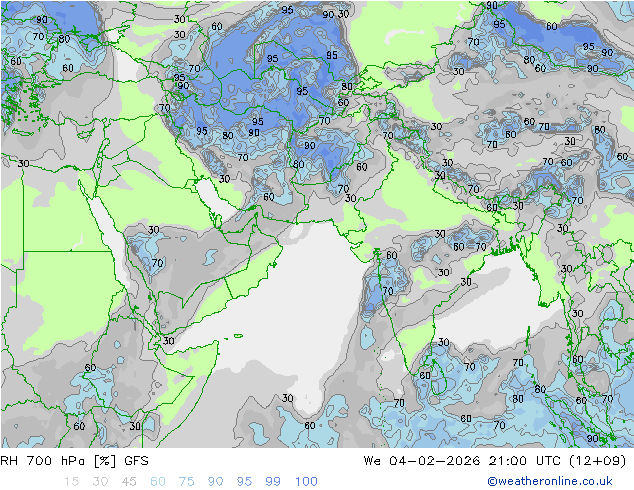Click the 90 value in the legend
Image resolution: width=634 pixels, height=490 pixels.
pos(215,482)
